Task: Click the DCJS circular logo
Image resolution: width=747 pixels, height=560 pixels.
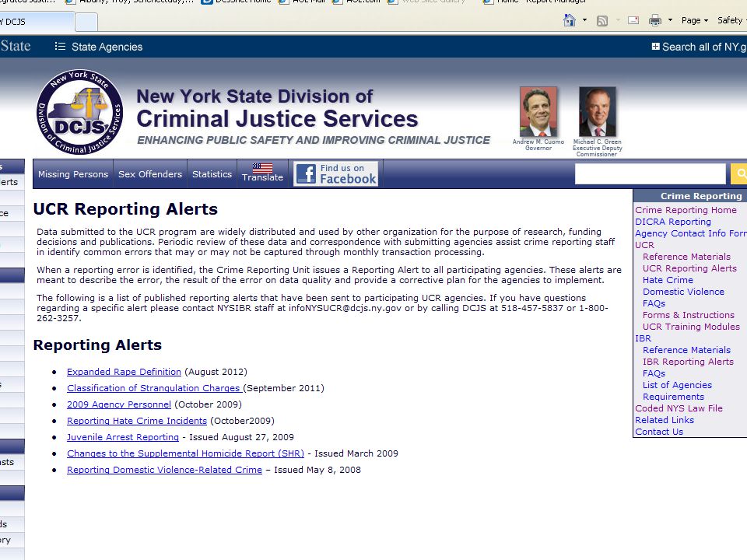Action: (79, 112)
